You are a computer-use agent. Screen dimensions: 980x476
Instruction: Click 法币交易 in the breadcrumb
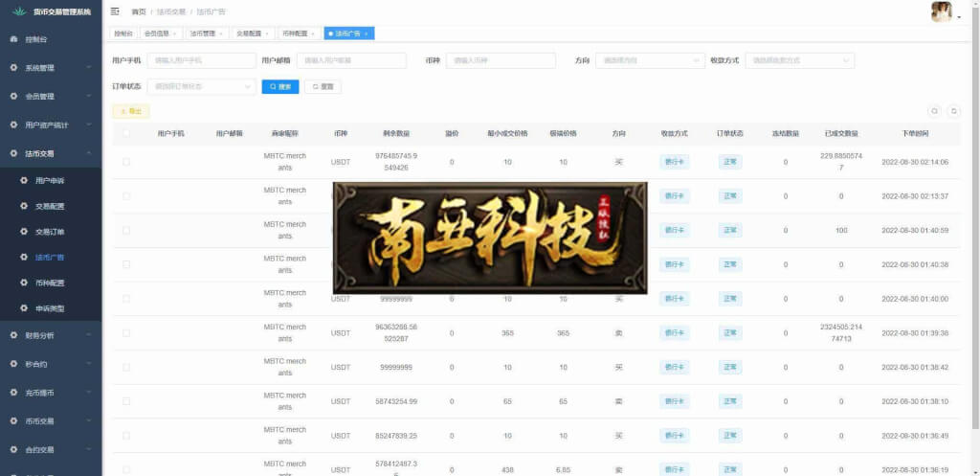point(171,11)
